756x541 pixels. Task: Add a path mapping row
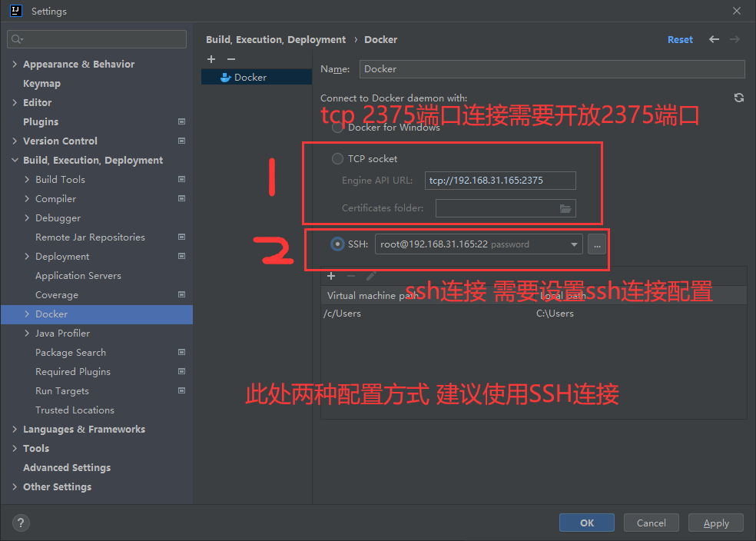(x=330, y=276)
